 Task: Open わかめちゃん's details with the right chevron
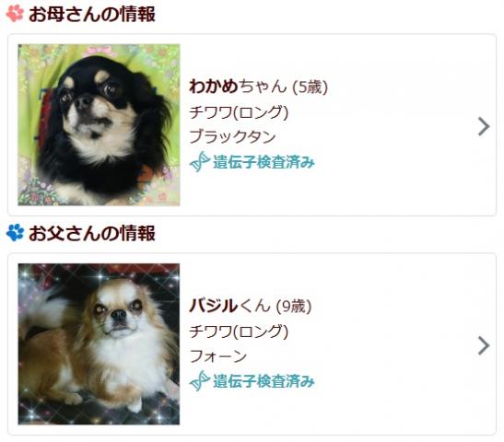click(x=484, y=126)
